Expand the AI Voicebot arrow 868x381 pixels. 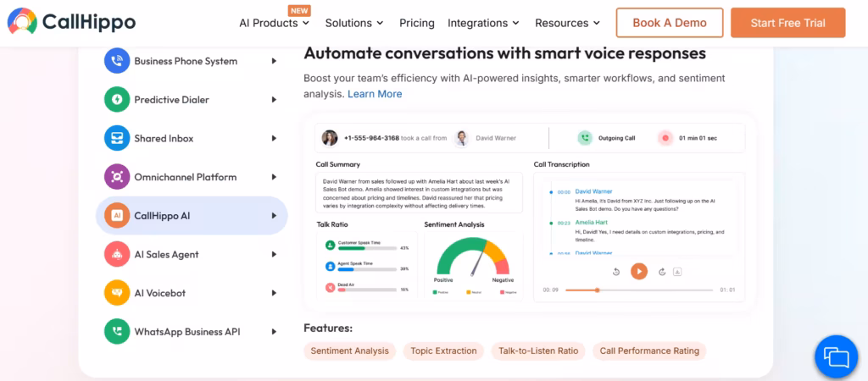point(274,293)
